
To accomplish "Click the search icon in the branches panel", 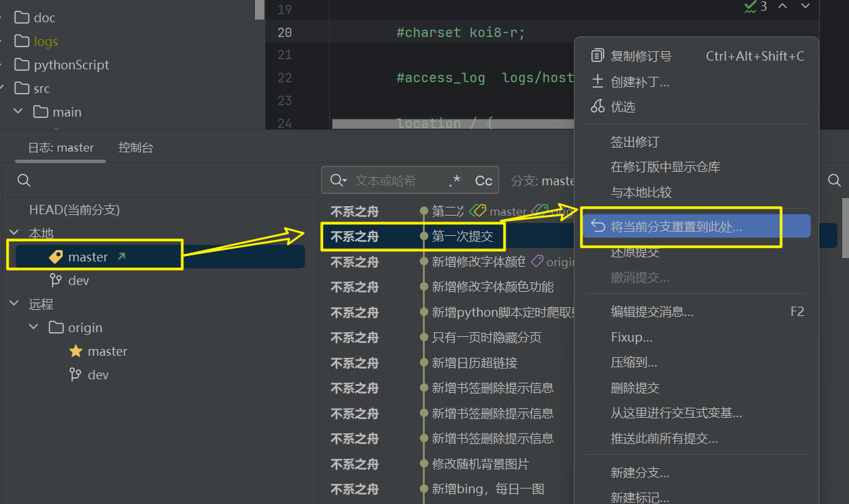I will tap(24, 180).
